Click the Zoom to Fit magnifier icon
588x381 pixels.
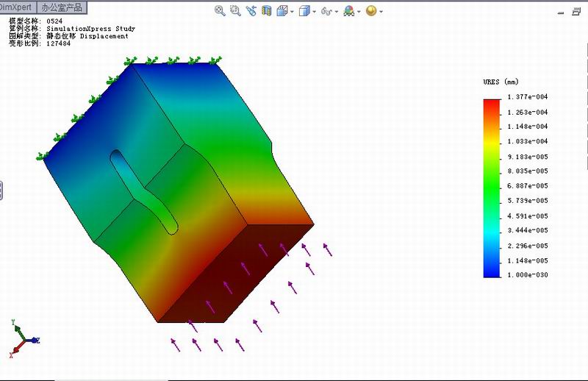220,11
